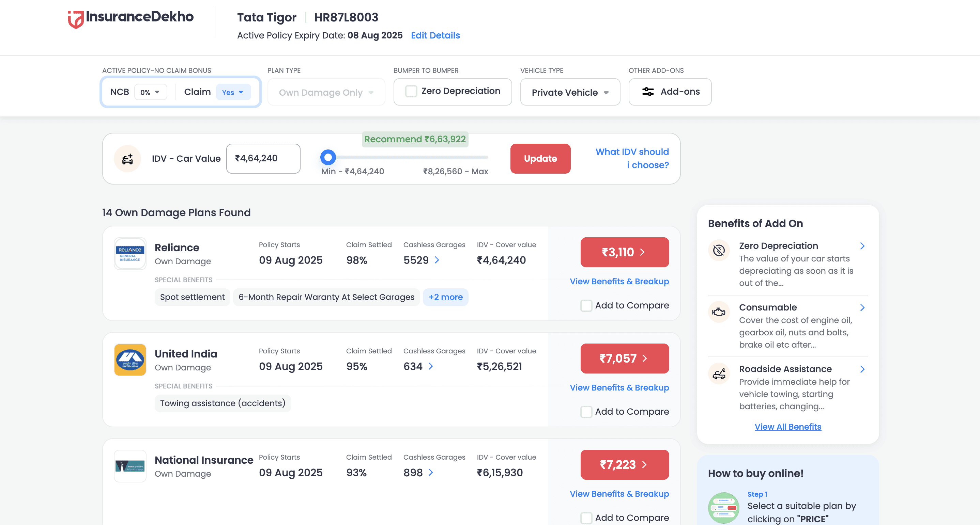Image resolution: width=980 pixels, height=525 pixels.
Task: Click the United India insurer logo
Action: click(130, 360)
